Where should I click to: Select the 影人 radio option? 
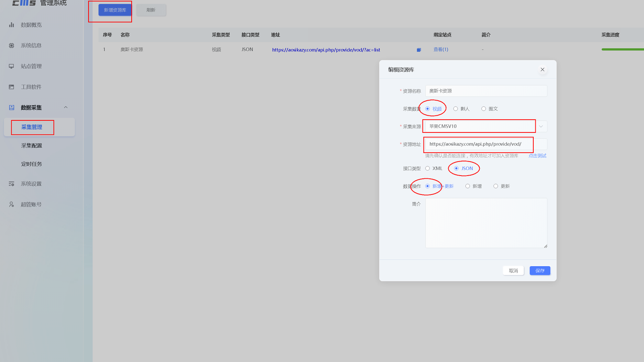(x=461, y=109)
